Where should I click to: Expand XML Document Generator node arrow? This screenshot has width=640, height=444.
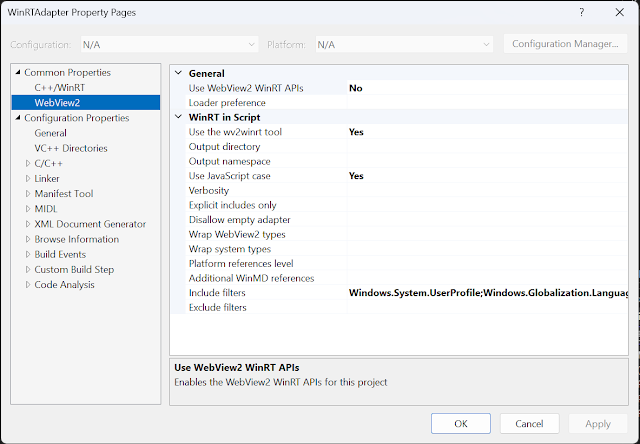[x=28, y=224]
